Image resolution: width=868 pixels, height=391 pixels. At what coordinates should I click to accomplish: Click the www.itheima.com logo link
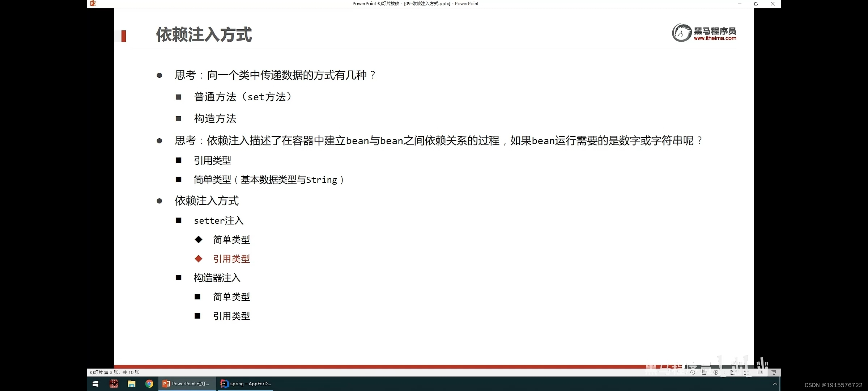pyautogui.click(x=715, y=38)
